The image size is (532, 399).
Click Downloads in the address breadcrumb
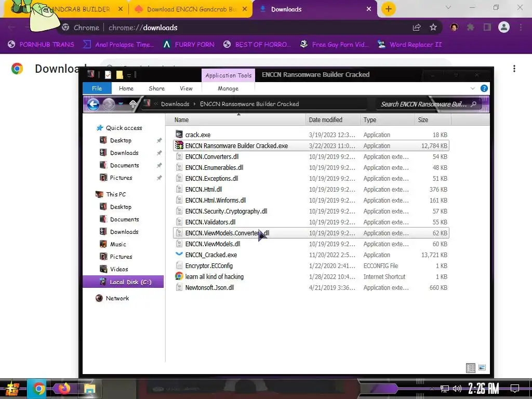point(175,104)
